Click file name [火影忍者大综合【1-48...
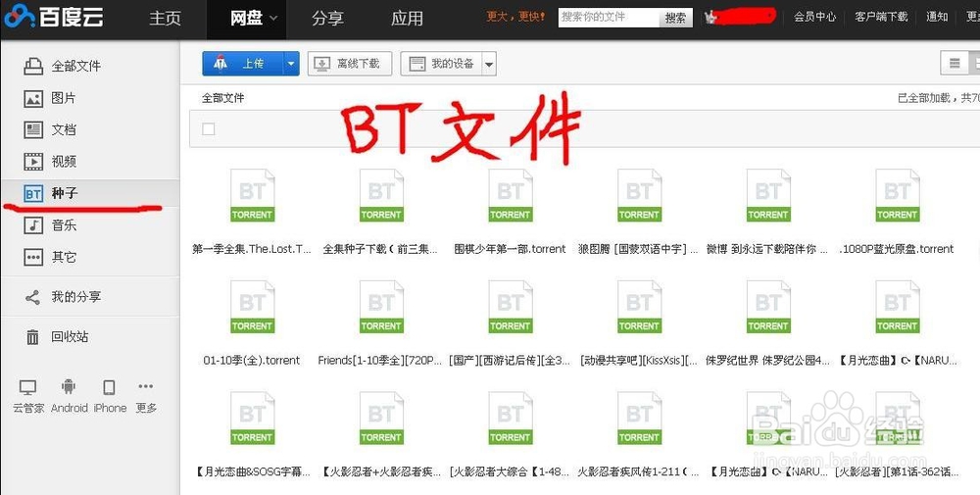Viewport: 980px width, 495px height. coord(510,471)
